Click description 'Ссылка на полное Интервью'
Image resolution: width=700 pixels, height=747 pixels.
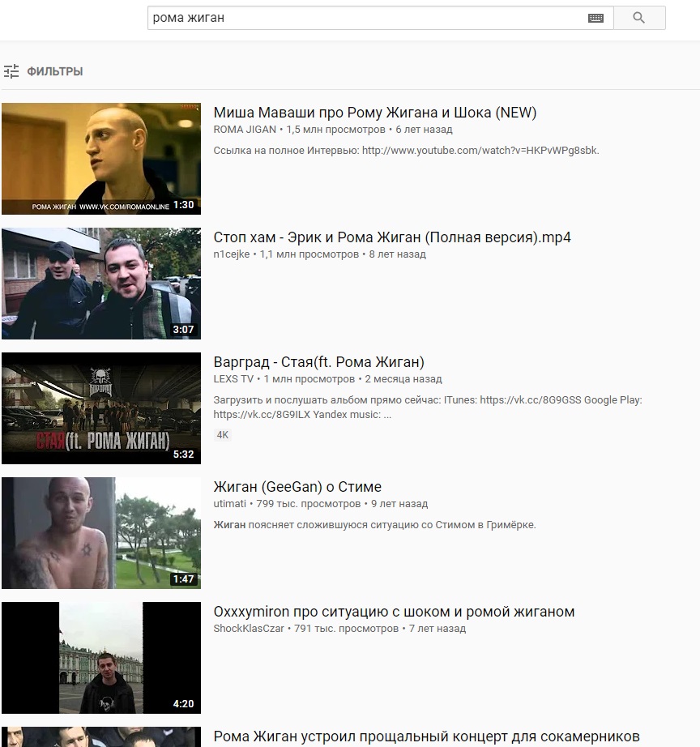coord(407,151)
